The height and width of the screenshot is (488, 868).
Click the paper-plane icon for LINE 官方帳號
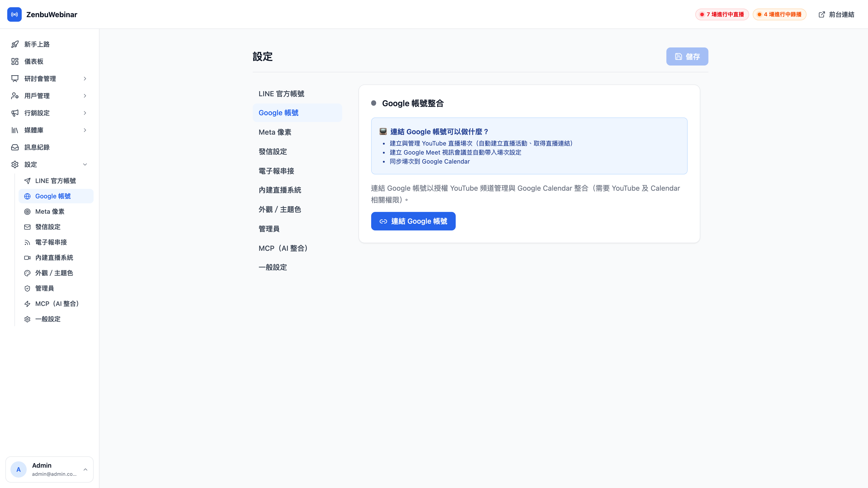click(27, 181)
